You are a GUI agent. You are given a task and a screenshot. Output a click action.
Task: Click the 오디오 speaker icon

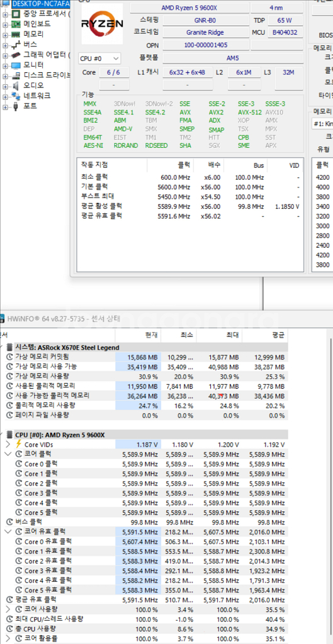pos(16,86)
